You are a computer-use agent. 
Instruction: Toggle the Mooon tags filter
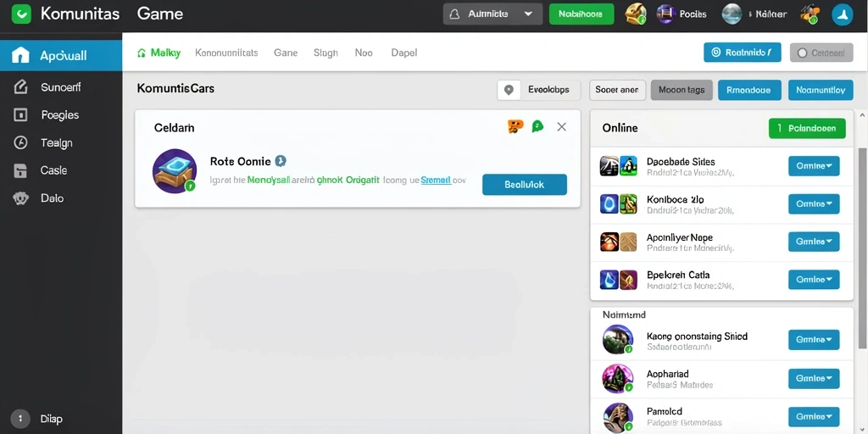[682, 90]
